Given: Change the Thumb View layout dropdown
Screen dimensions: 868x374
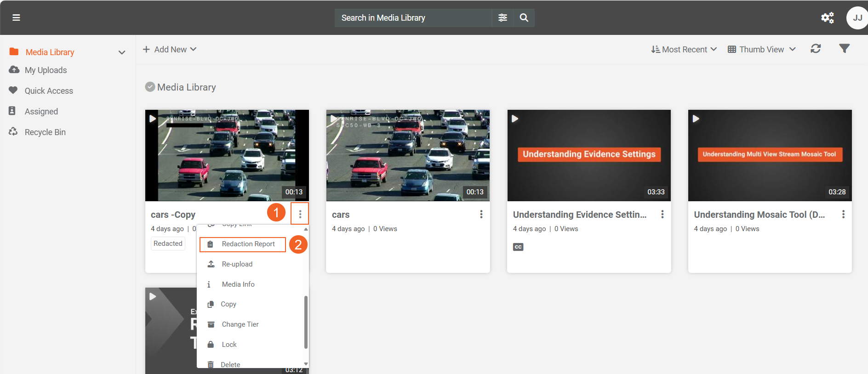Looking at the screenshot, I should (x=761, y=49).
